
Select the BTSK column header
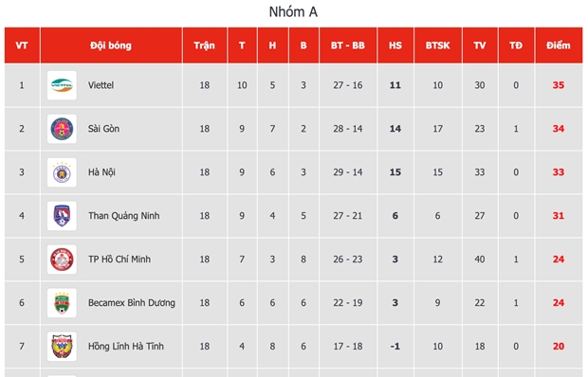(x=437, y=45)
